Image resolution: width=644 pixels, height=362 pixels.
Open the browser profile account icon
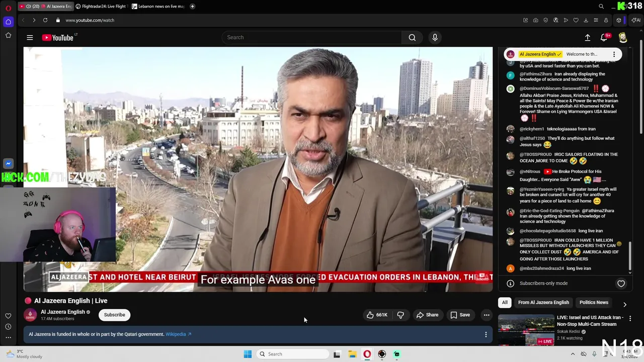pos(606,20)
